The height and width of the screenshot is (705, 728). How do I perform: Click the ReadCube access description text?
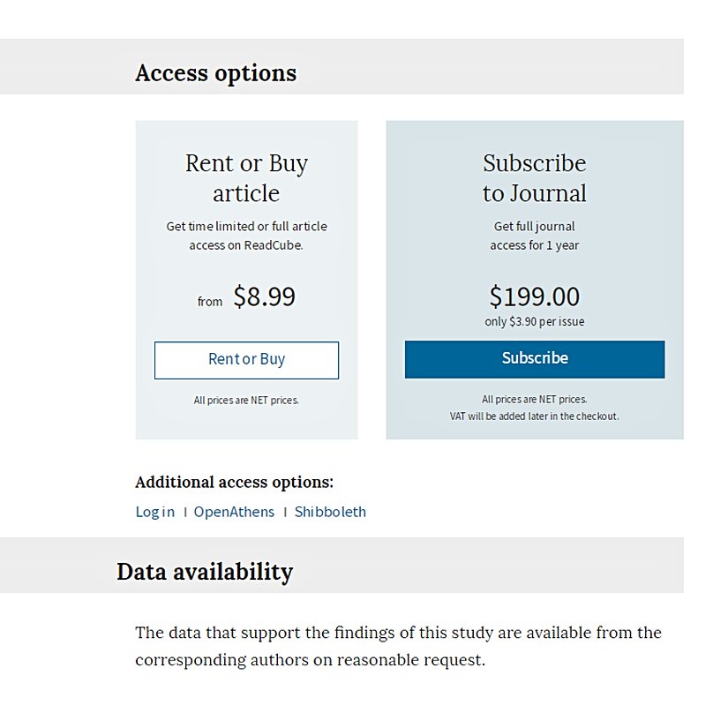point(246,236)
